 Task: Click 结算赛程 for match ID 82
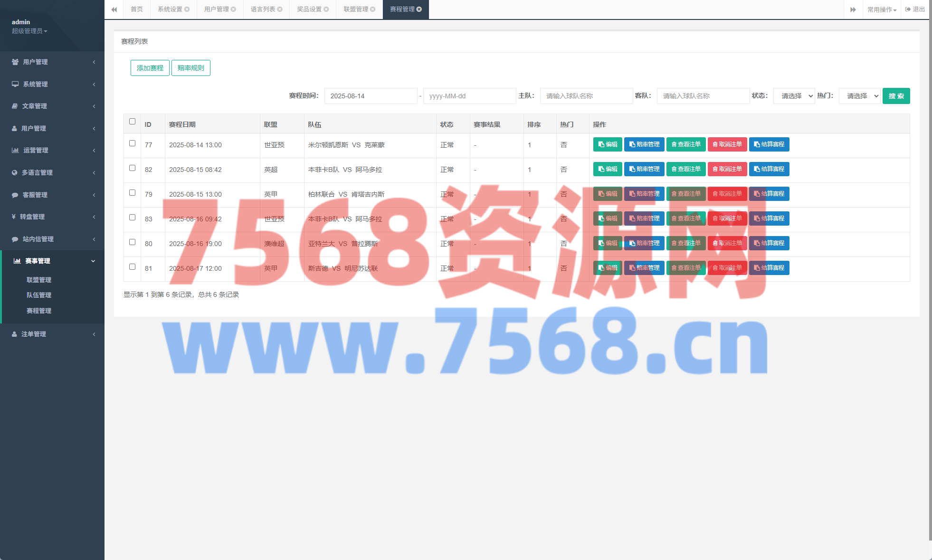769,169
